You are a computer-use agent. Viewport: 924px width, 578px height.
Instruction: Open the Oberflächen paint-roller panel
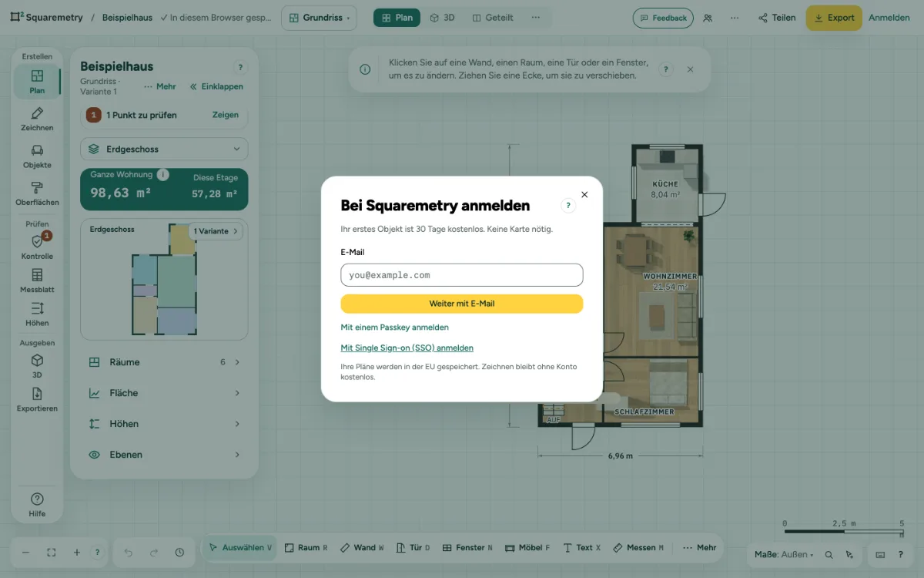(37, 193)
